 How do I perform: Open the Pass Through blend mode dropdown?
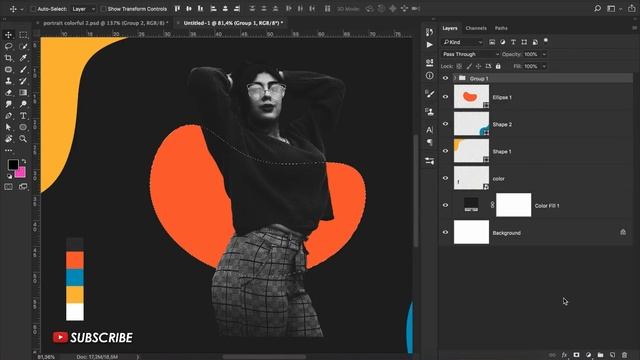pos(471,54)
